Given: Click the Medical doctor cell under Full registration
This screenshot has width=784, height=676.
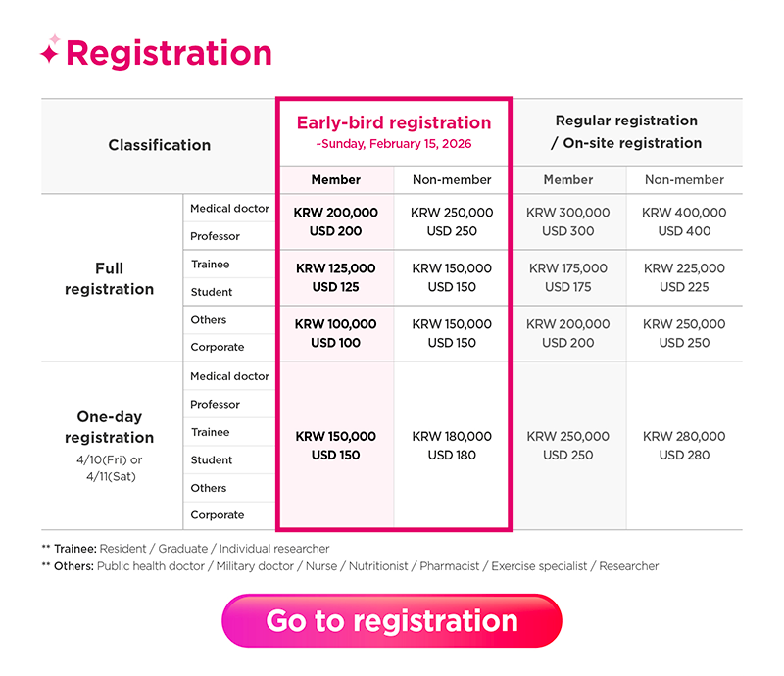Looking at the screenshot, I should click(229, 209).
